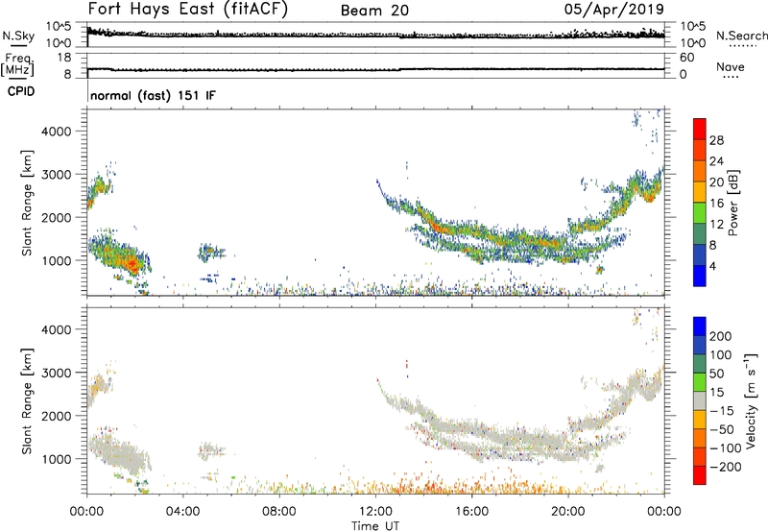768x532 pixels.
Task: Click the blue bottom of the power color bar
Action: pos(700,276)
